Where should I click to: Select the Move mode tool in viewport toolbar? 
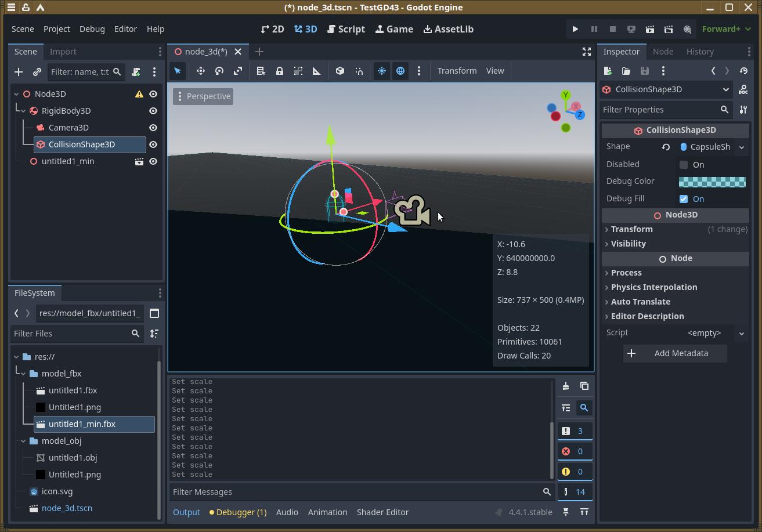[x=201, y=71]
